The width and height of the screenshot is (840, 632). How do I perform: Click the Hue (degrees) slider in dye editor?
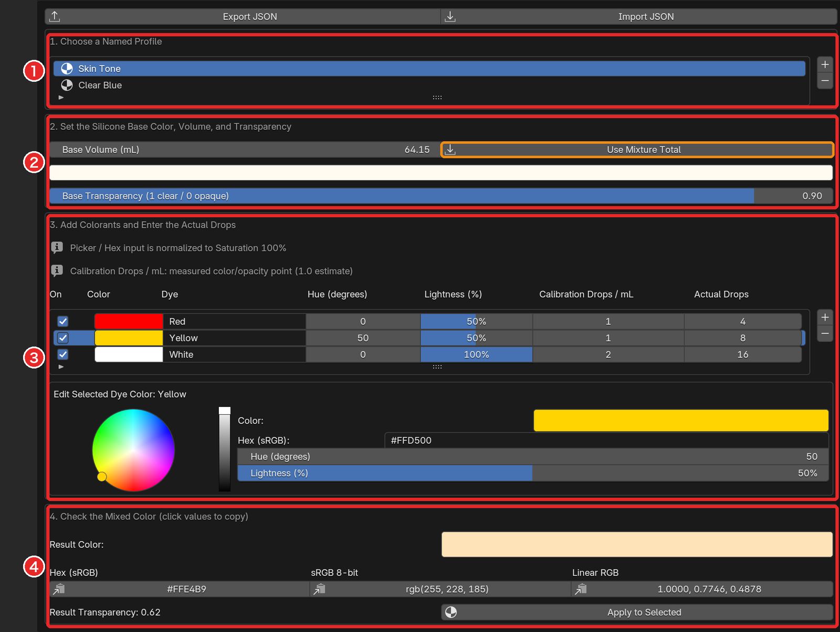(533, 457)
